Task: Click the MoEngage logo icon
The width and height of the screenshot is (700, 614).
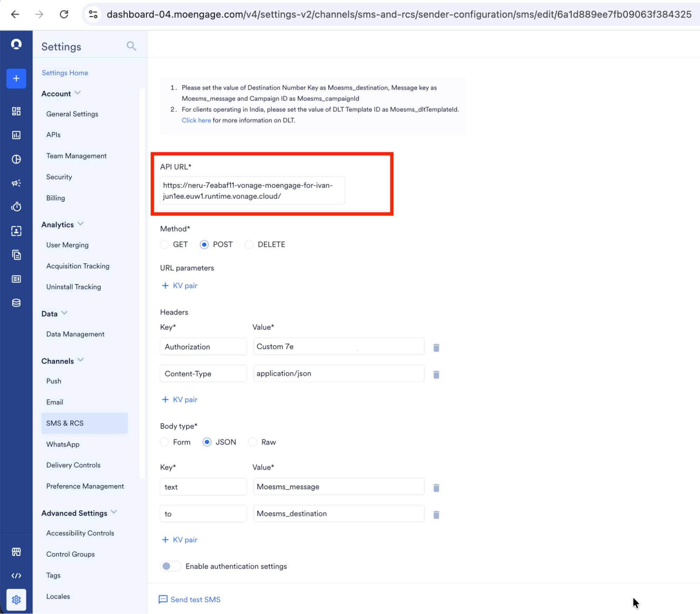Action: 16,44
